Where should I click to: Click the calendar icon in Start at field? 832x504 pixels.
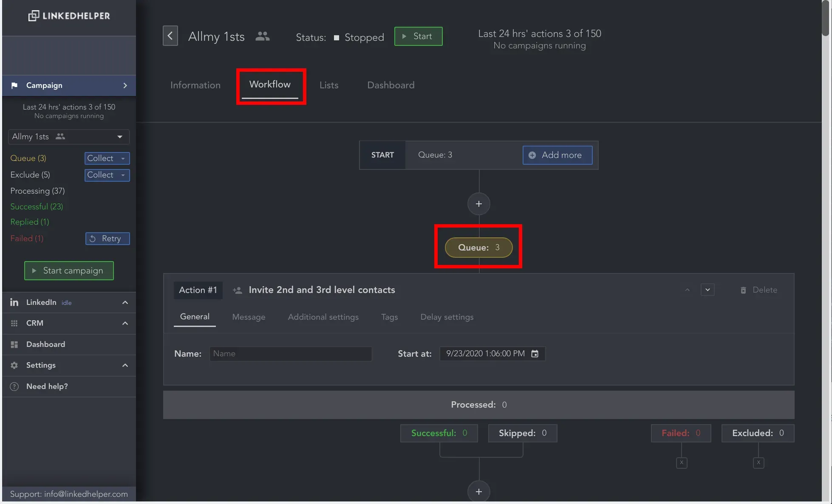(x=535, y=354)
